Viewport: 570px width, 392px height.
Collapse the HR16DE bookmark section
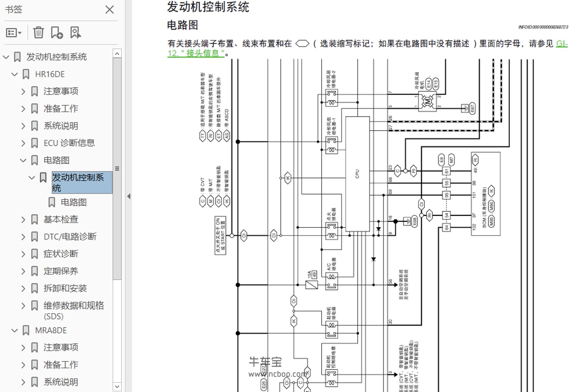coord(15,74)
